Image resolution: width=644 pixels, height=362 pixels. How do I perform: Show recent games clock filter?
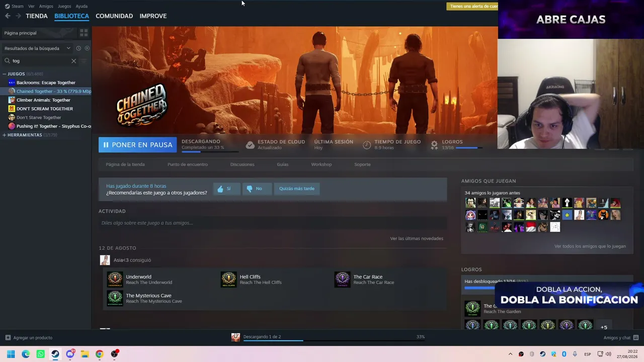pyautogui.click(x=78, y=48)
